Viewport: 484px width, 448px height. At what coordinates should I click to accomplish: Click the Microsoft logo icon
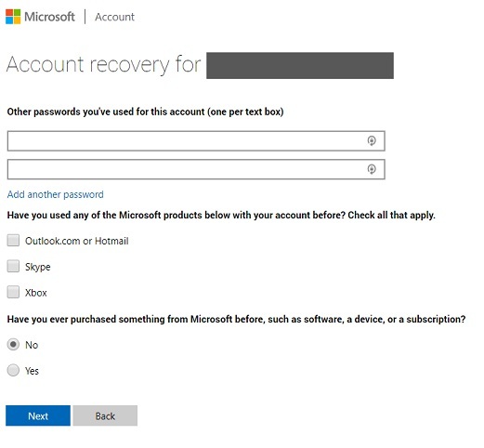pyautogui.click(x=13, y=17)
